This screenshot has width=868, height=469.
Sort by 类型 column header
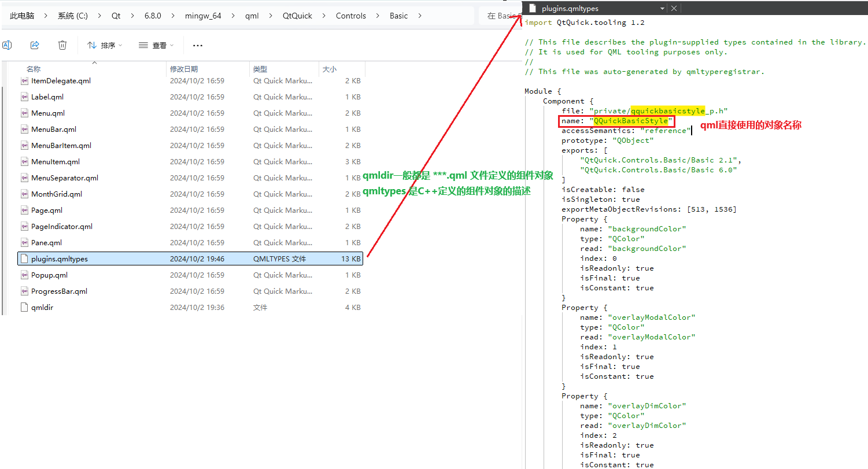point(260,69)
